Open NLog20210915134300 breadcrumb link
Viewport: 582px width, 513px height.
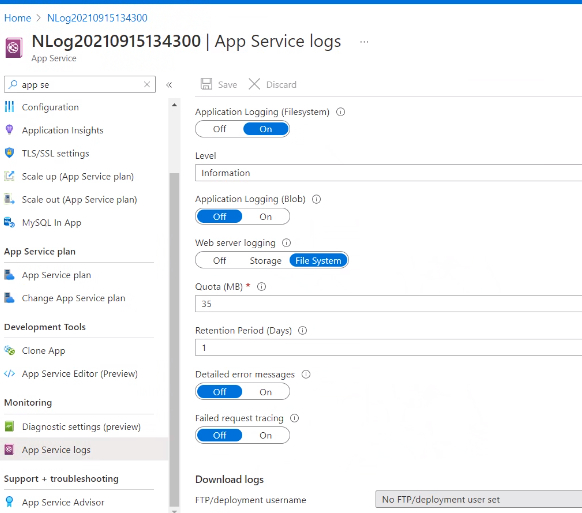click(x=97, y=18)
